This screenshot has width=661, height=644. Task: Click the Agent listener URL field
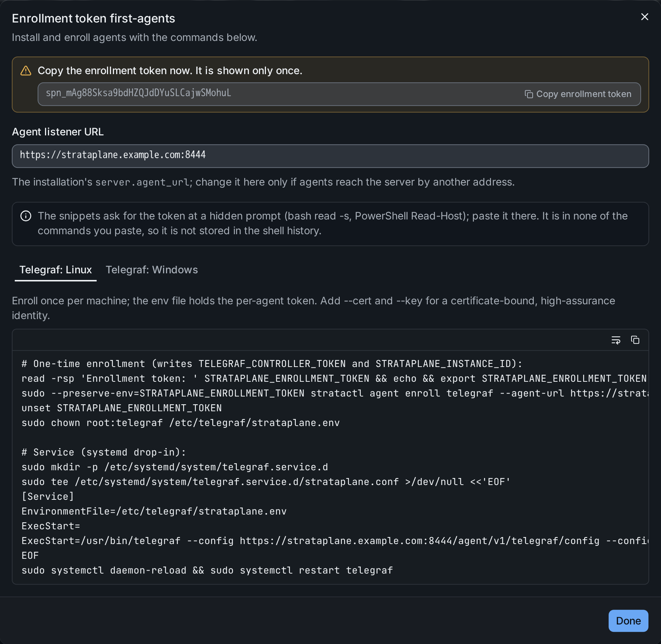(330, 156)
